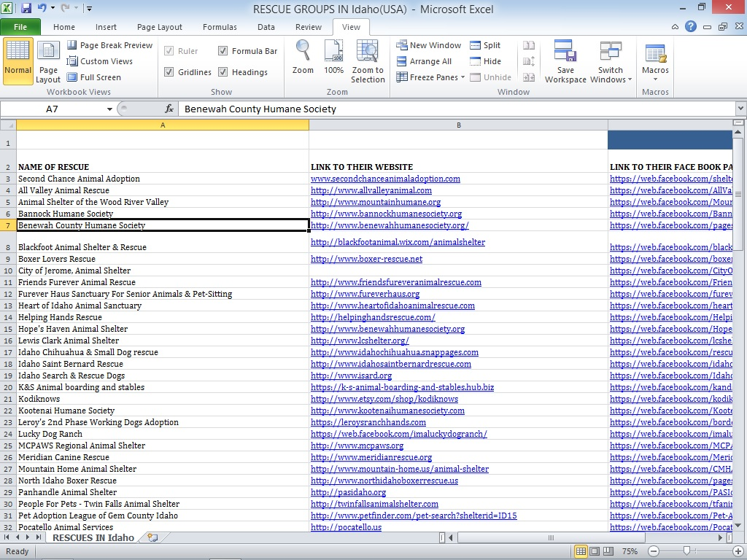Open Page Break Preview

[110, 45]
